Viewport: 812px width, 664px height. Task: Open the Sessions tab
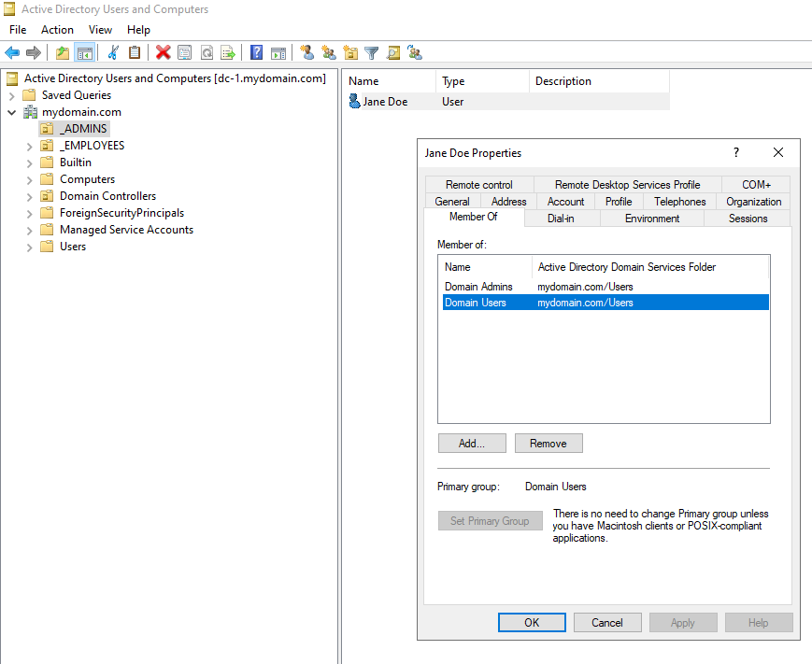(x=748, y=219)
